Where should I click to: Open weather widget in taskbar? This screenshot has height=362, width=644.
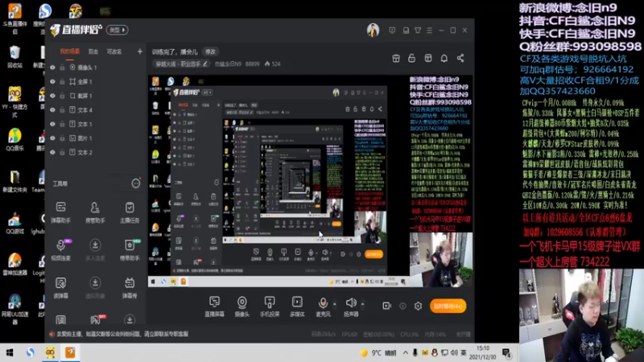click(378, 353)
